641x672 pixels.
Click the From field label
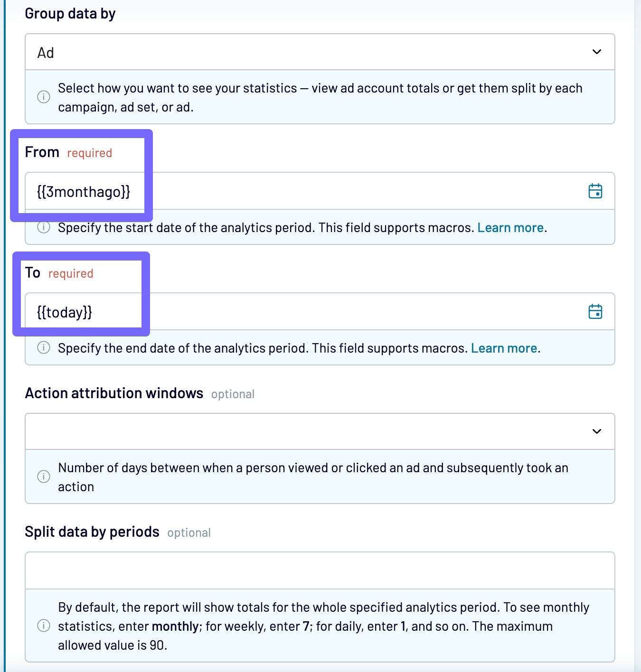pyautogui.click(x=42, y=152)
